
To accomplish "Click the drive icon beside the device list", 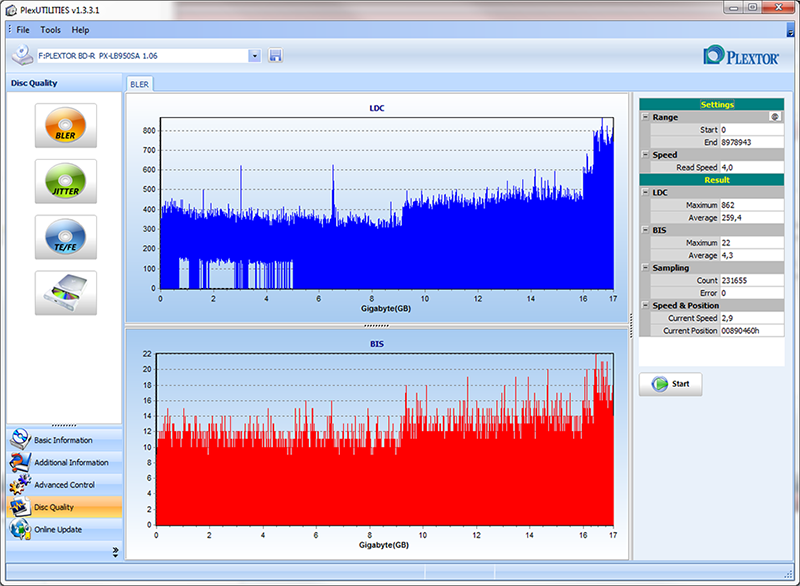I will 22,56.
